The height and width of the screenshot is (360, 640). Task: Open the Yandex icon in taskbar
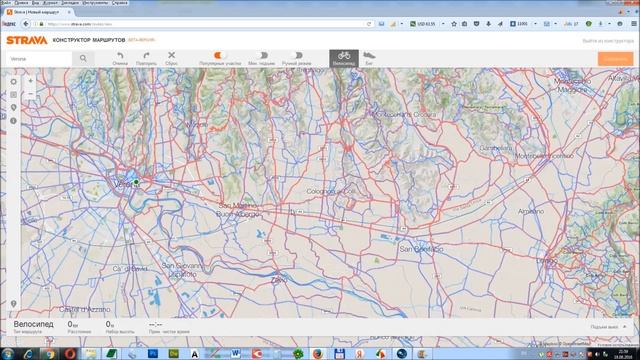[360, 353]
